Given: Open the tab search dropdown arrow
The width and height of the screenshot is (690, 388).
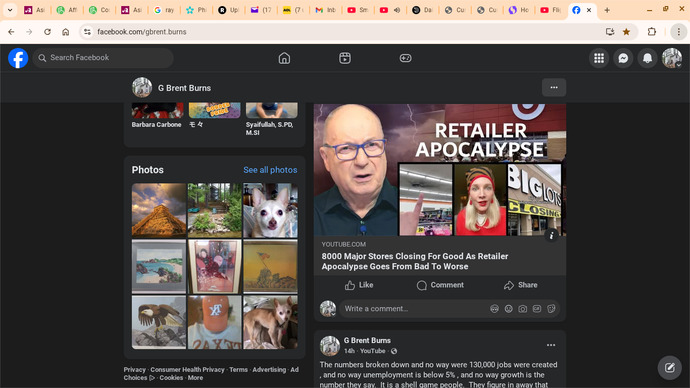Looking at the screenshot, I should pos(10,10).
